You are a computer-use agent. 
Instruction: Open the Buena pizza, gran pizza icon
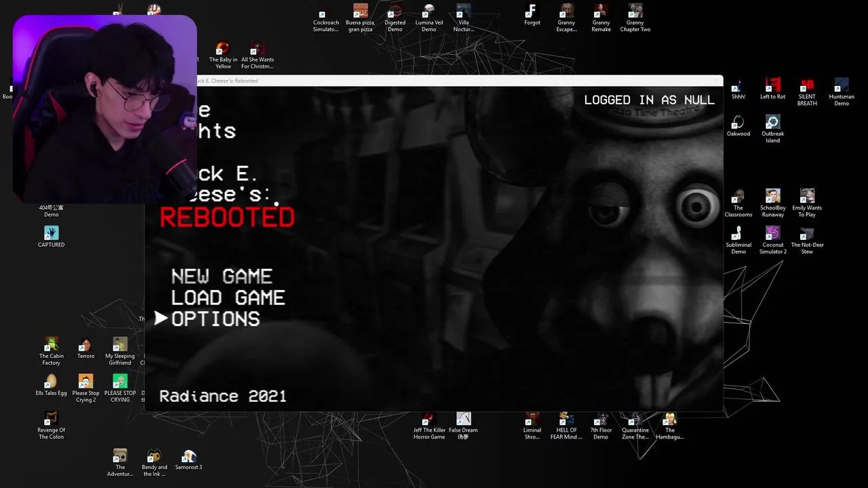[x=360, y=18]
